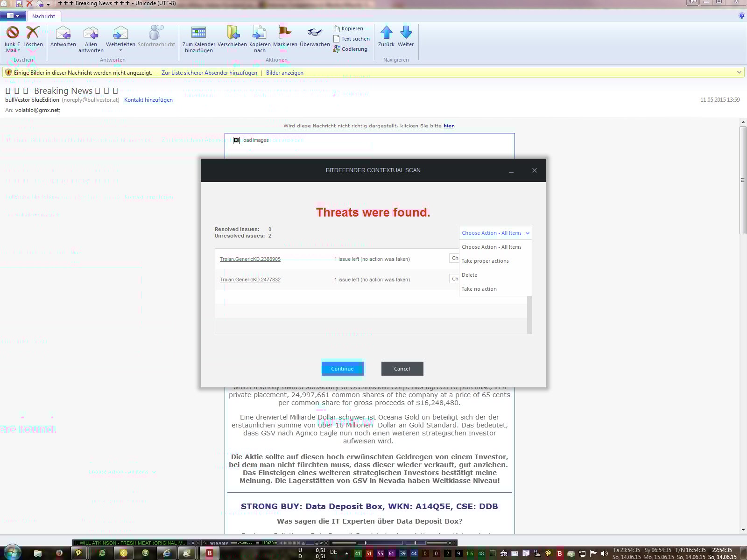The width and height of the screenshot is (747, 560).
Task: Click the Überwachen glasses icon
Action: [315, 32]
